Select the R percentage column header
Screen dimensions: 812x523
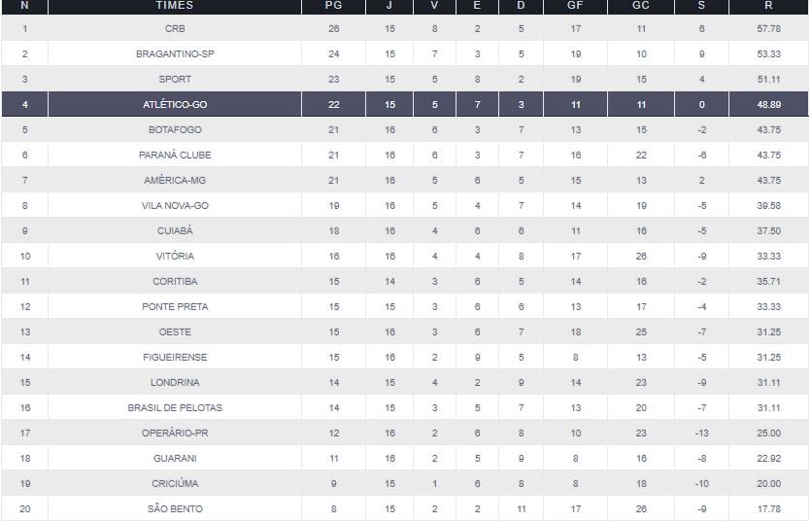pos(768,6)
